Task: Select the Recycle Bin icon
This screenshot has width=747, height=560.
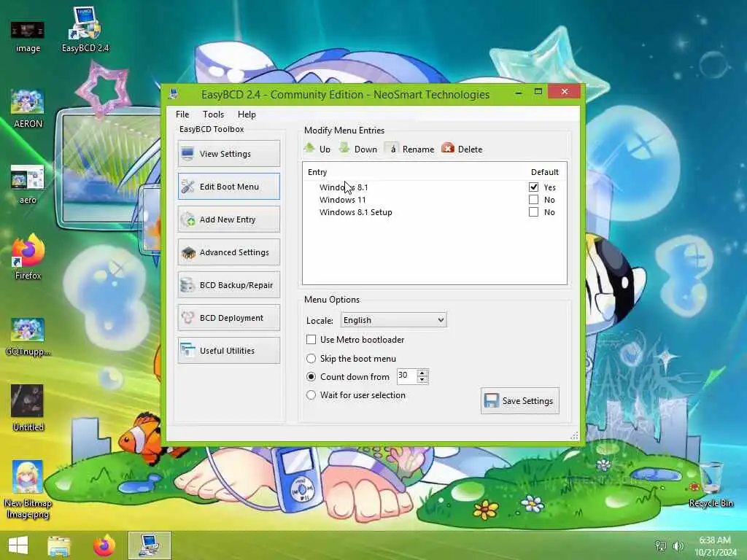Action: pyautogui.click(x=711, y=485)
